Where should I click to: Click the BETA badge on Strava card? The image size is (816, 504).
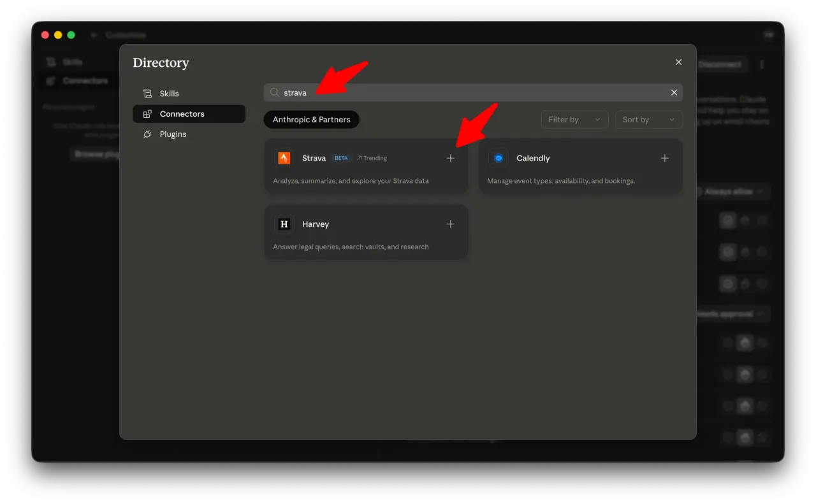click(x=341, y=158)
